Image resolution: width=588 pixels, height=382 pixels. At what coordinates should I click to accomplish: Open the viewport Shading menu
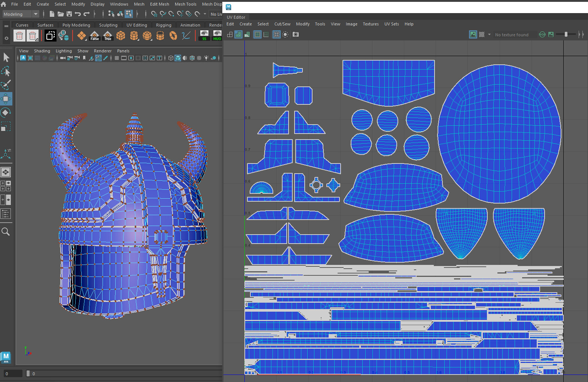click(x=42, y=51)
